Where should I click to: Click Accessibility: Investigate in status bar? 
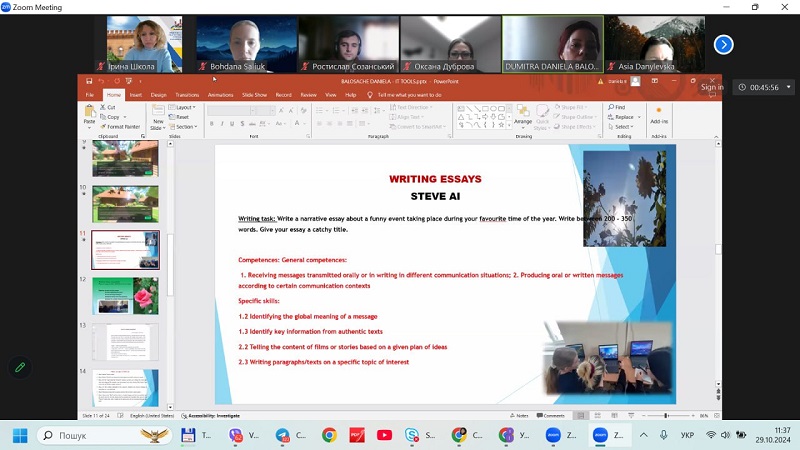[211, 415]
